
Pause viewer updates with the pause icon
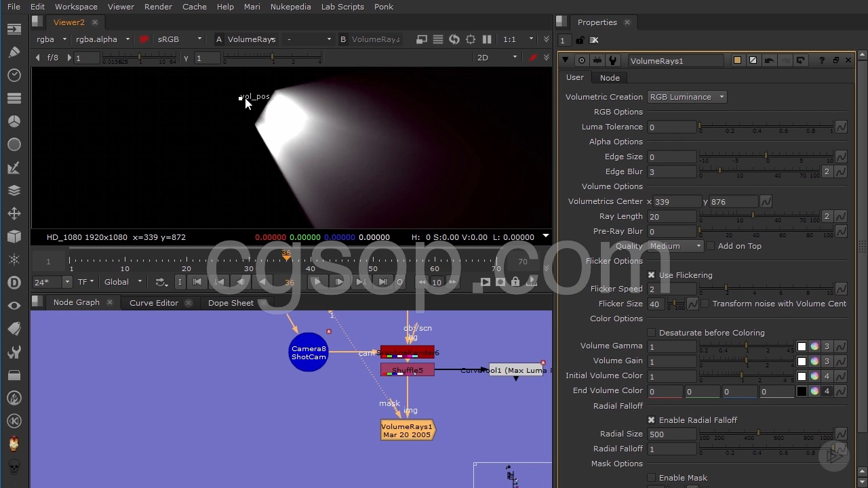(x=487, y=39)
